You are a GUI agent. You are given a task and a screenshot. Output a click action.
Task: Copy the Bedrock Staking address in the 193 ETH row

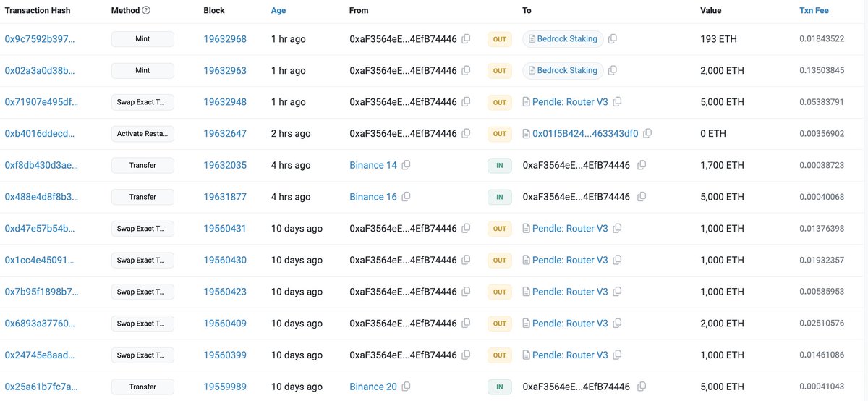[x=613, y=39]
